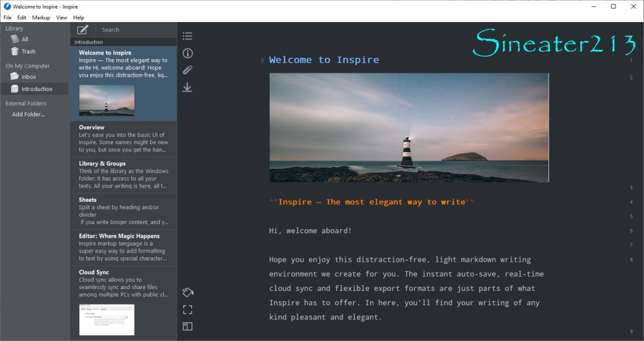Maximize the Inspire window

613,6
